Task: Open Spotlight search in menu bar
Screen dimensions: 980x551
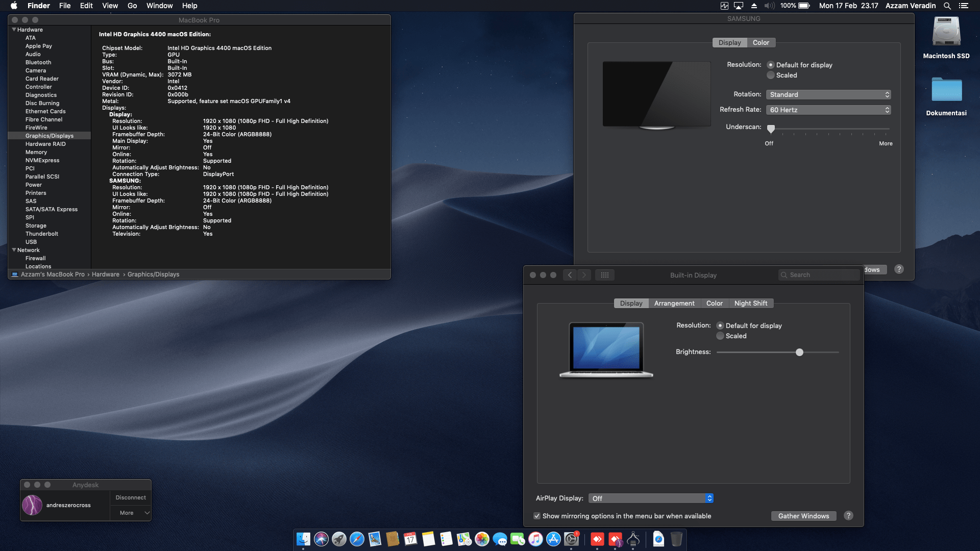Action: click(x=947, y=6)
